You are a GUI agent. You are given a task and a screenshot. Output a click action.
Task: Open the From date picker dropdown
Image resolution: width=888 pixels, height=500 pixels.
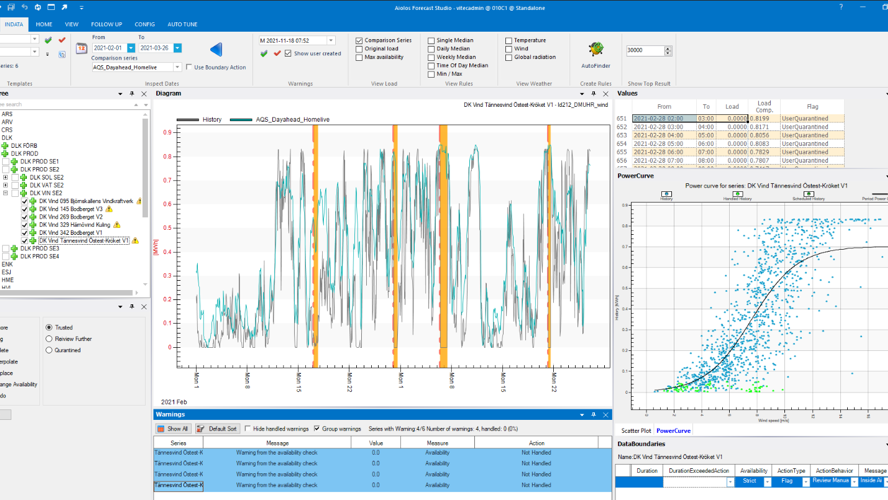pos(130,48)
